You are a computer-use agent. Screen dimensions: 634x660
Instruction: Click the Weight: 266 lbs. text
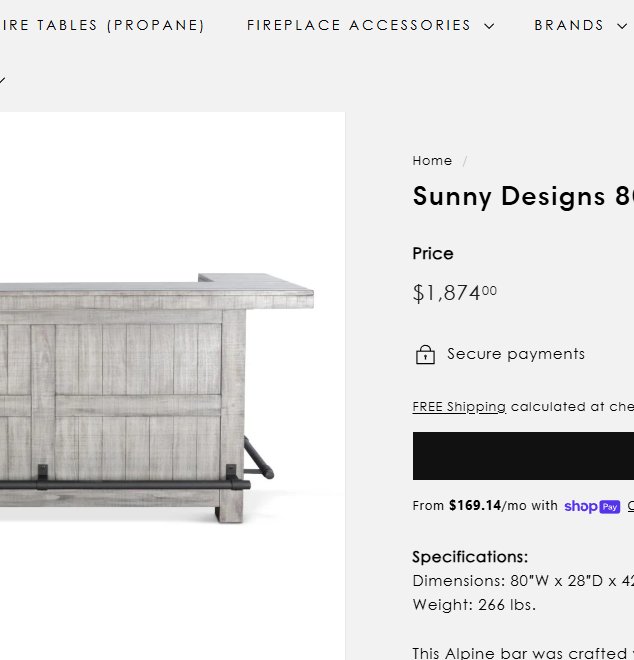point(474,605)
